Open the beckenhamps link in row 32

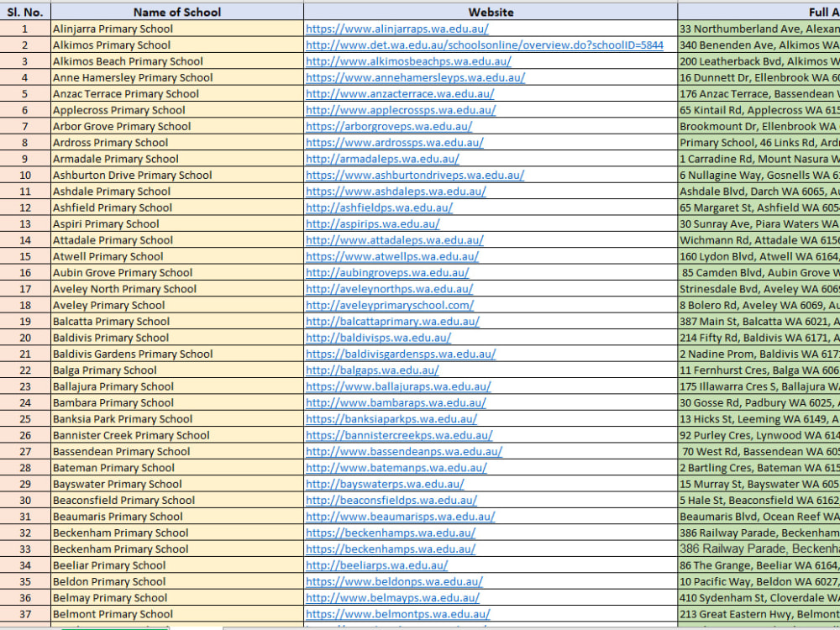[391, 533]
